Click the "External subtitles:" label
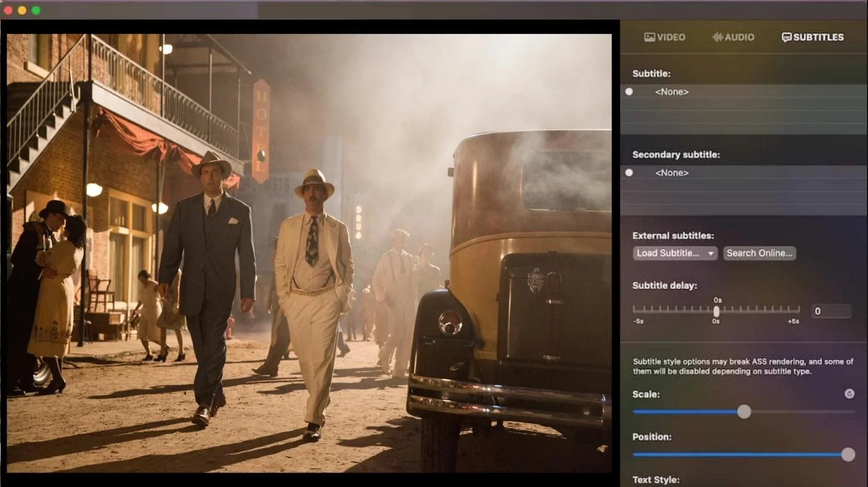Image resolution: width=868 pixels, height=487 pixels. (x=673, y=236)
